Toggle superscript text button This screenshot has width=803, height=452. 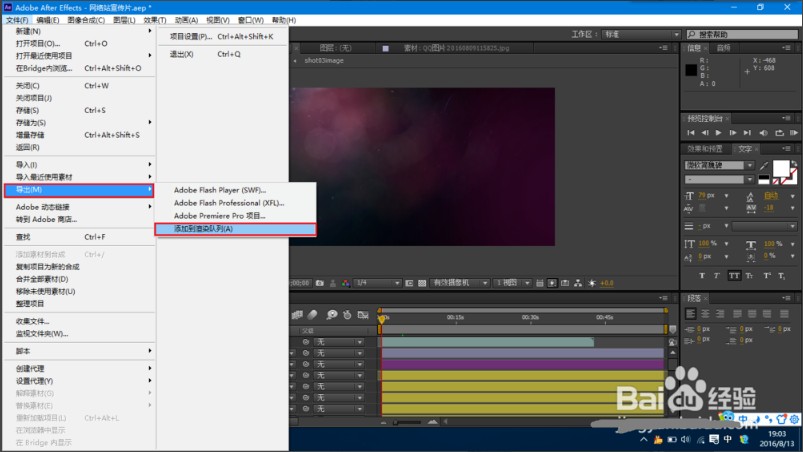(x=767, y=275)
